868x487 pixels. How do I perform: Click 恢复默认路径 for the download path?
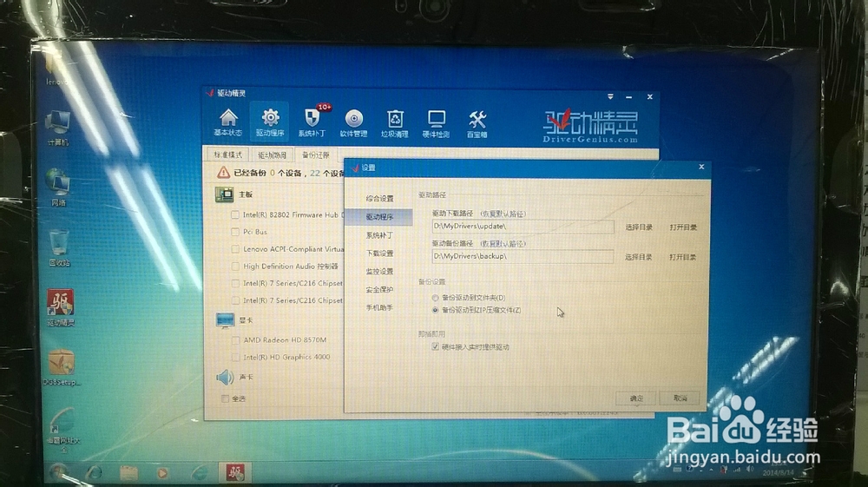503,214
